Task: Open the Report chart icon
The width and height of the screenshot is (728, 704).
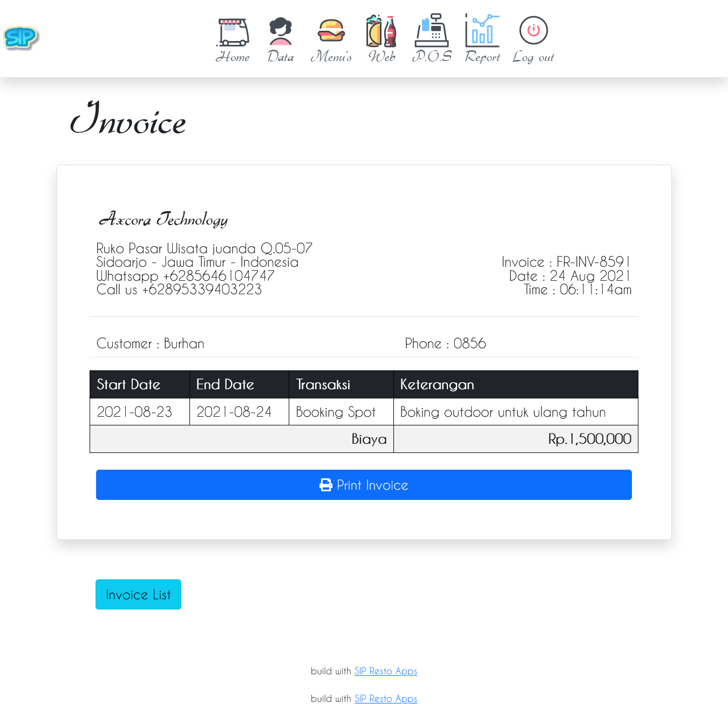Action: (482, 30)
